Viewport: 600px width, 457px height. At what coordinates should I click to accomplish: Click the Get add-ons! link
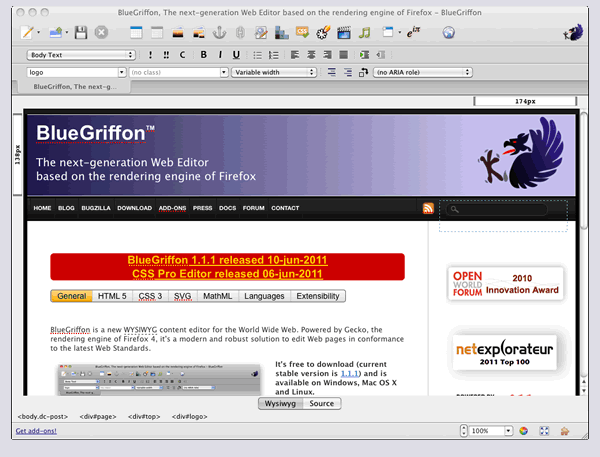click(x=36, y=431)
